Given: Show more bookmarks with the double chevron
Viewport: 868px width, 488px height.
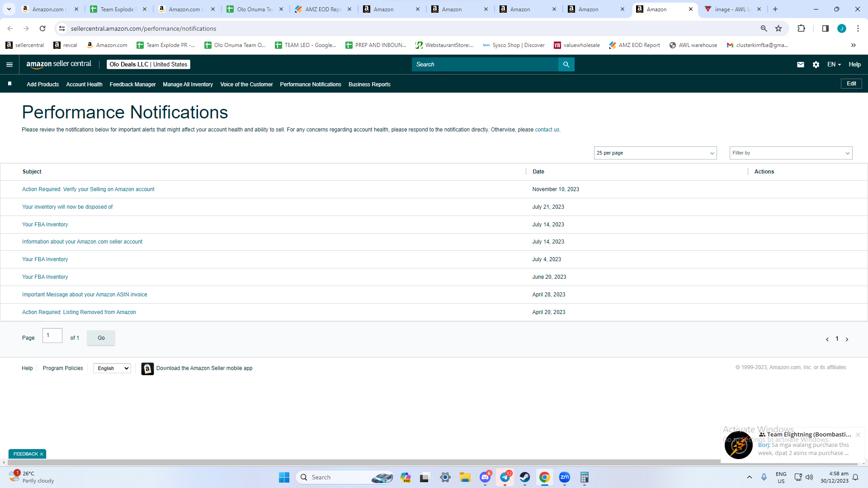Looking at the screenshot, I should [x=854, y=45].
